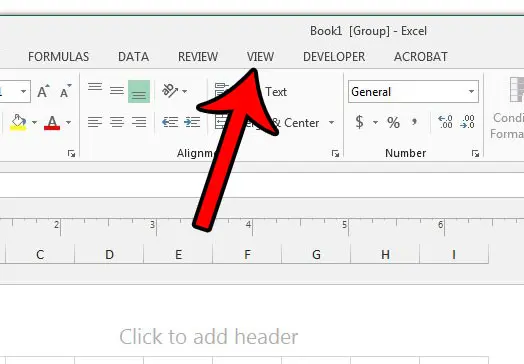Select column I header

point(454,254)
